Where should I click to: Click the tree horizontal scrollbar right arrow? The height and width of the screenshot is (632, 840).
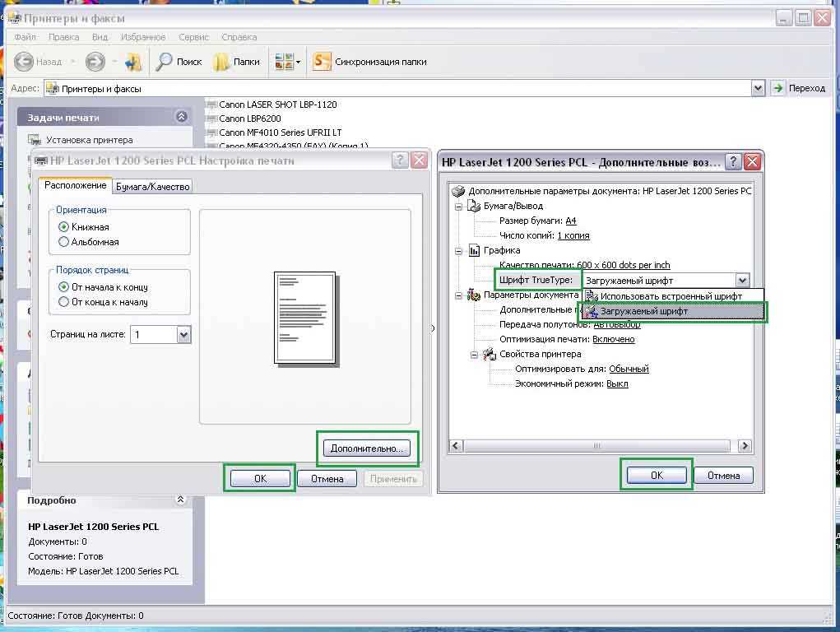744,445
